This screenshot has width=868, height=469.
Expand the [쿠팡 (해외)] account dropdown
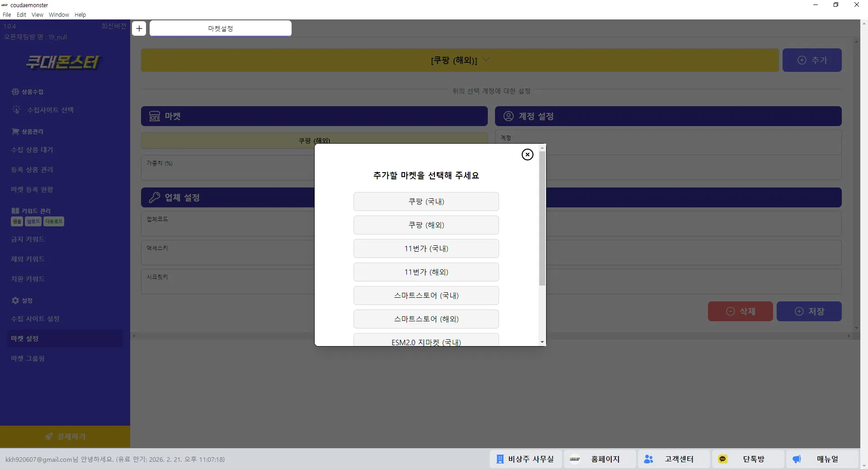click(x=460, y=60)
